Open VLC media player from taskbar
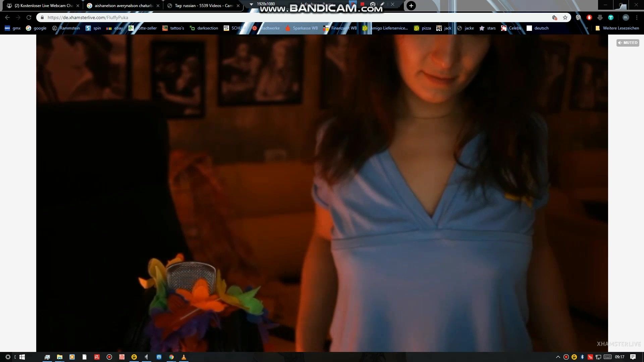 coord(184,357)
